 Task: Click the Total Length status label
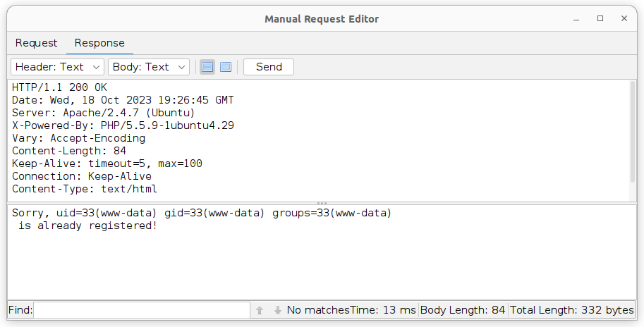coord(571,310)
